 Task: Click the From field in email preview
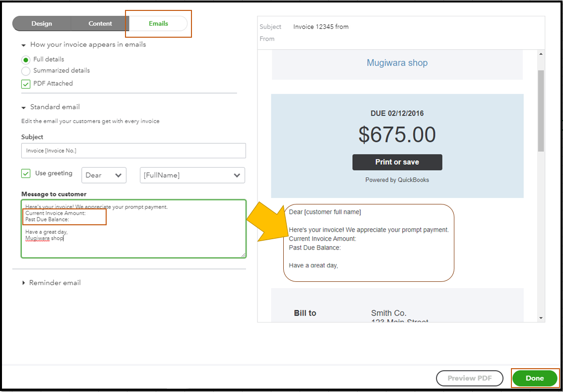tap(298, 39)
